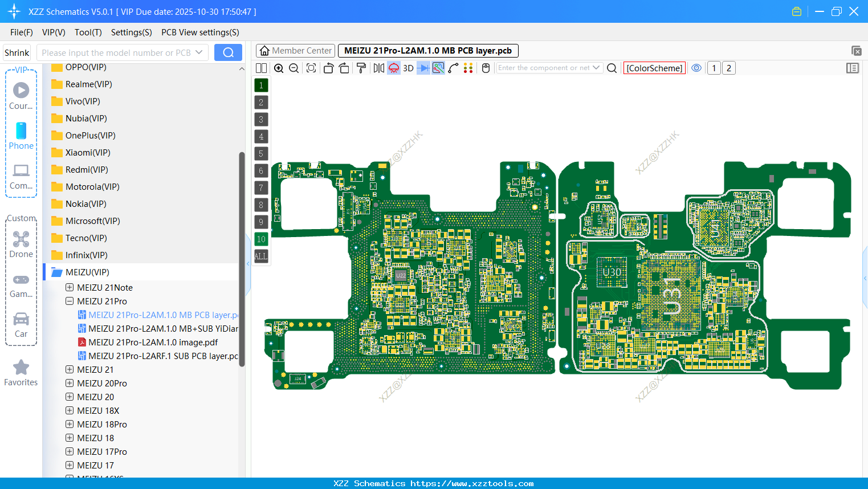This screenshot has height=489, width=868.
Task: Click the Shrink button
Action: point(17,52)
